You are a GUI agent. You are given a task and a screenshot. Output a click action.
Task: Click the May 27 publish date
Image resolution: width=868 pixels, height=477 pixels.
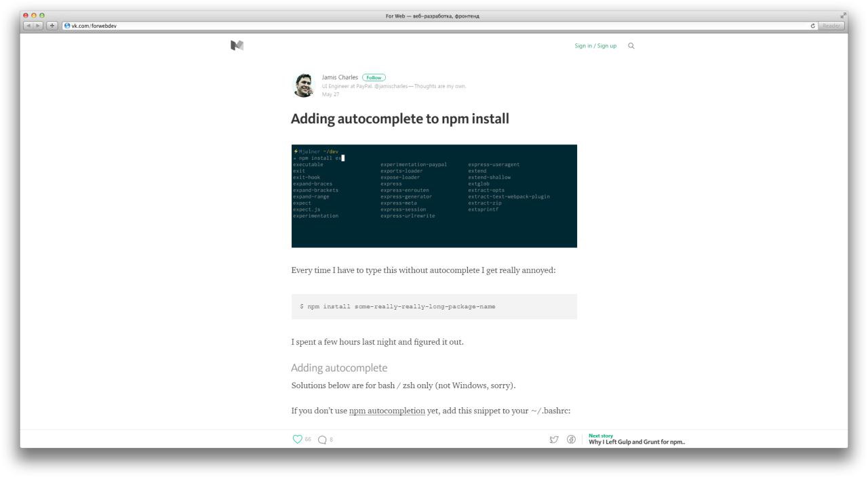[330, 94]
